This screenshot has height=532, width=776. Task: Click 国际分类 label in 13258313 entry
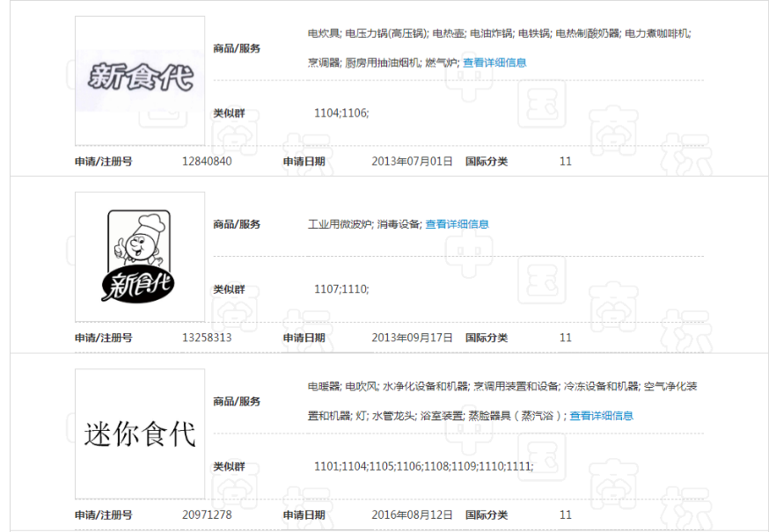[486, 338]
